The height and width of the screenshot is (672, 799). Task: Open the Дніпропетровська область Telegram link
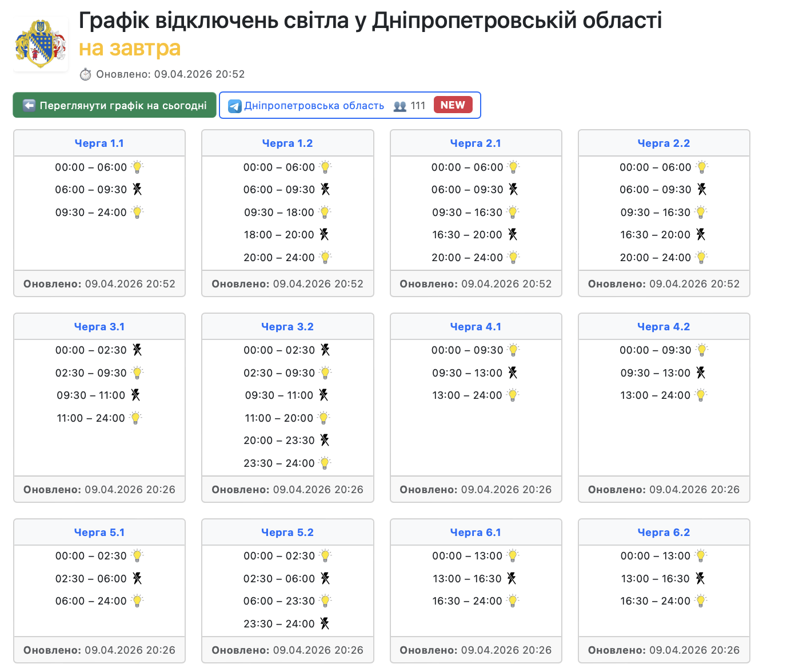pos(314,106)
